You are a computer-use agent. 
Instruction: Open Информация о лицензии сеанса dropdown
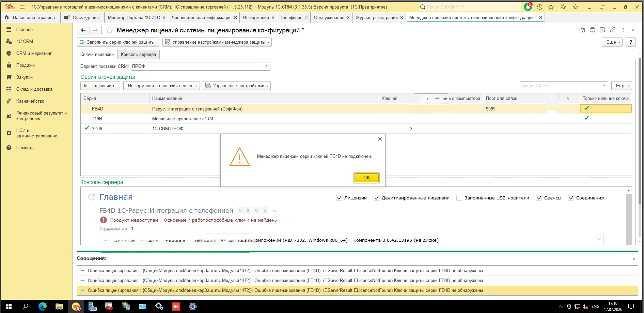[x=161, y=86]
